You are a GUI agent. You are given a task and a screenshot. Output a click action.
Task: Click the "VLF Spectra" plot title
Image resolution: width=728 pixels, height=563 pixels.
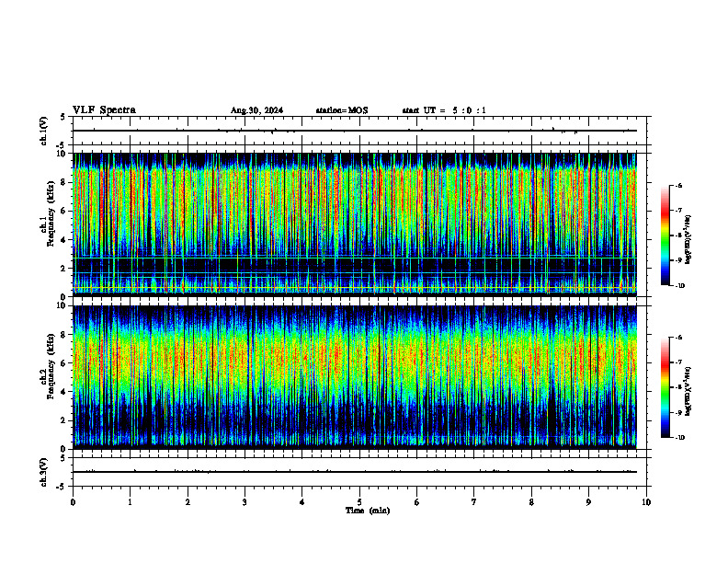pos(104,110)
